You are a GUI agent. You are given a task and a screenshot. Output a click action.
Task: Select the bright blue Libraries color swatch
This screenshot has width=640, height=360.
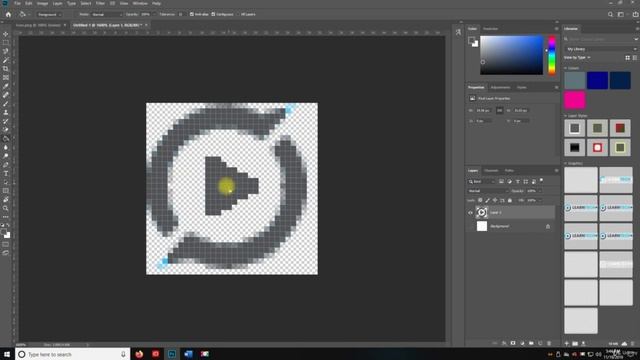(597, 80)
